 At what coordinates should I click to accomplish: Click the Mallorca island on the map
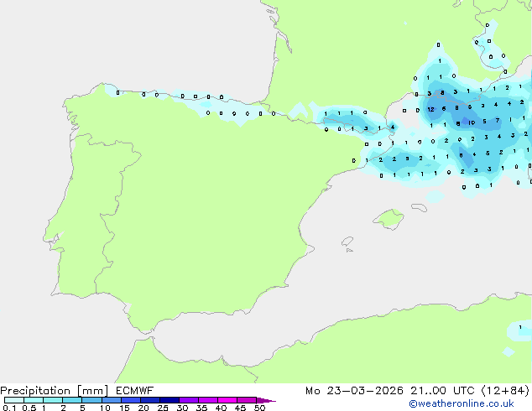389,219
